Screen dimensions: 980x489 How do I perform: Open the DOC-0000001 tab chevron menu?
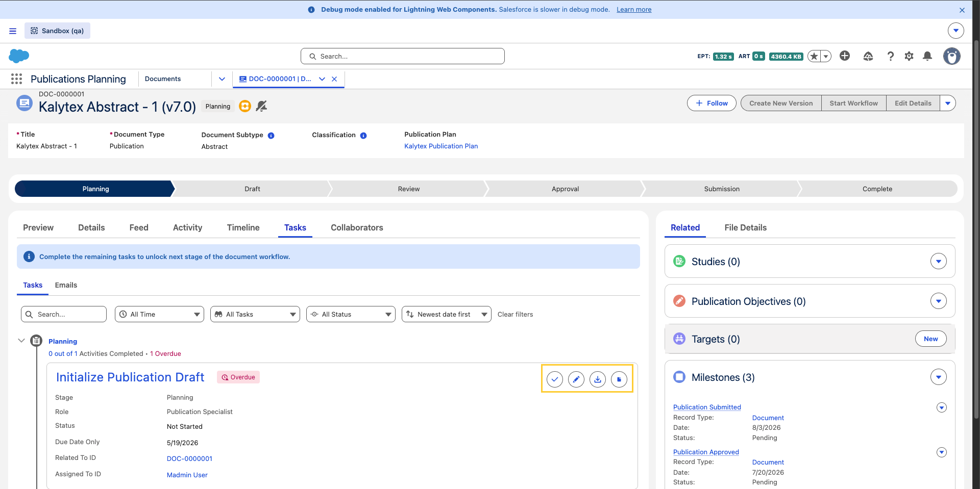point(322,79)
